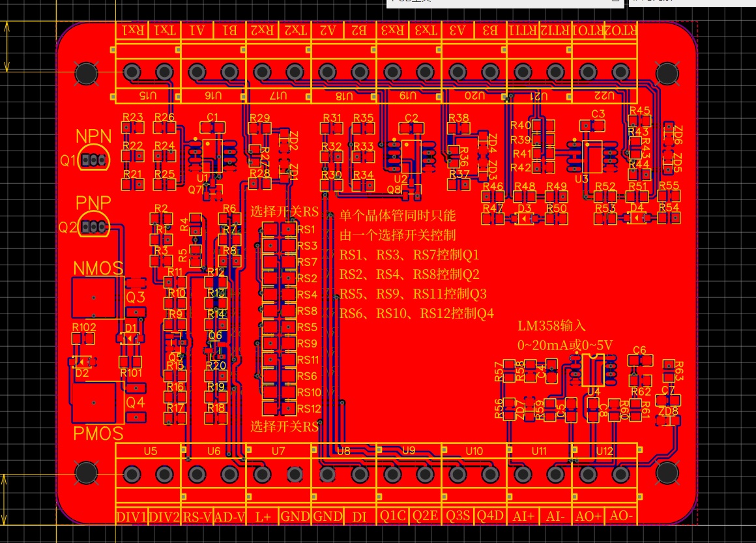Select the R26 designator label
The height and width of the screenshot is (543, 756).
164,117
